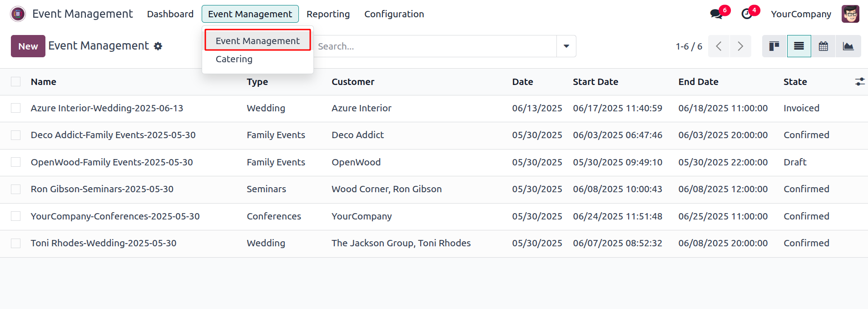
Task: Check the Ron Gibson seminars row
Action: coord(16,189)
